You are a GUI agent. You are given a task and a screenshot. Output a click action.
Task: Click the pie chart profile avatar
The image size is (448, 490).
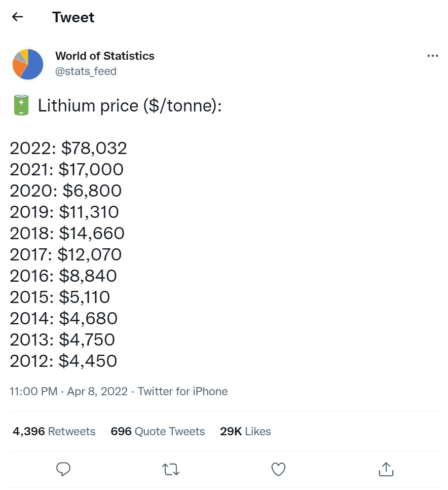pos(28,64)
